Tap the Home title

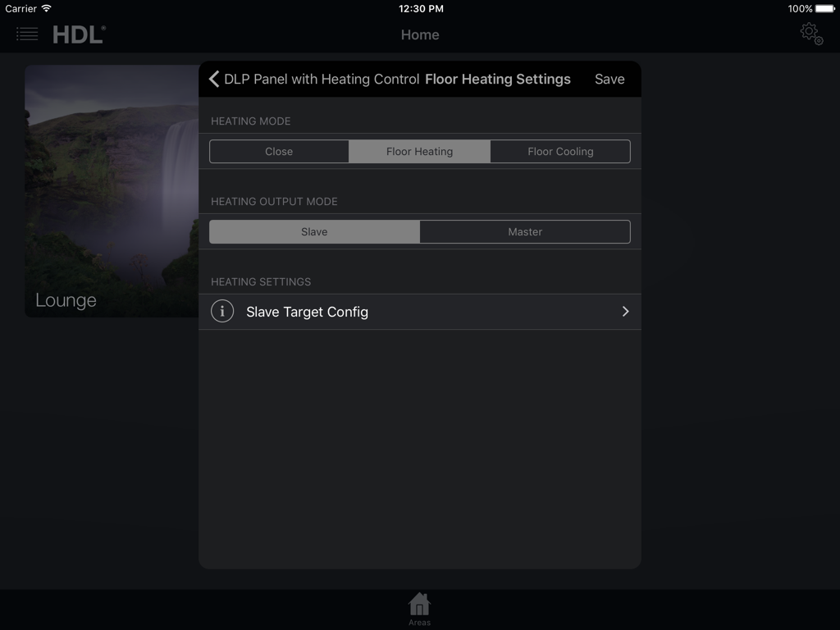point(420,34)
